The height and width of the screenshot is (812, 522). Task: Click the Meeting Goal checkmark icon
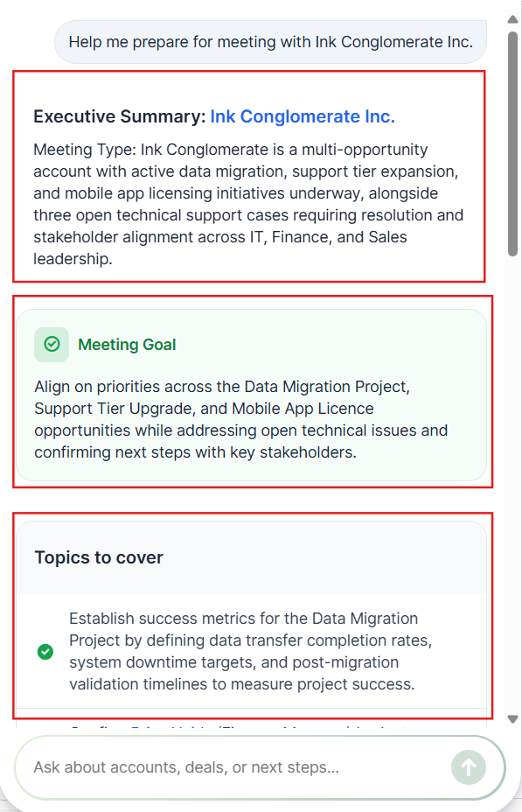coord(52,345)
